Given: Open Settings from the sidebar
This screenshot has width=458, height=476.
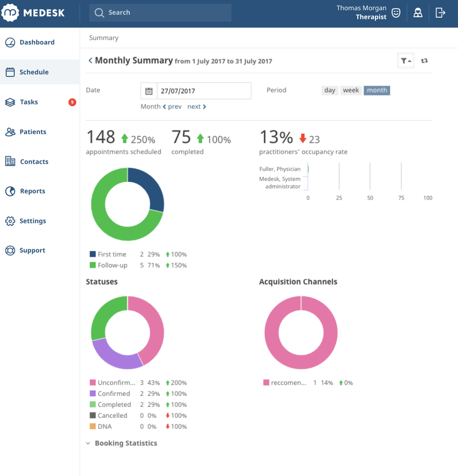Looking at the screenshot, I should [x=31, y=221].
